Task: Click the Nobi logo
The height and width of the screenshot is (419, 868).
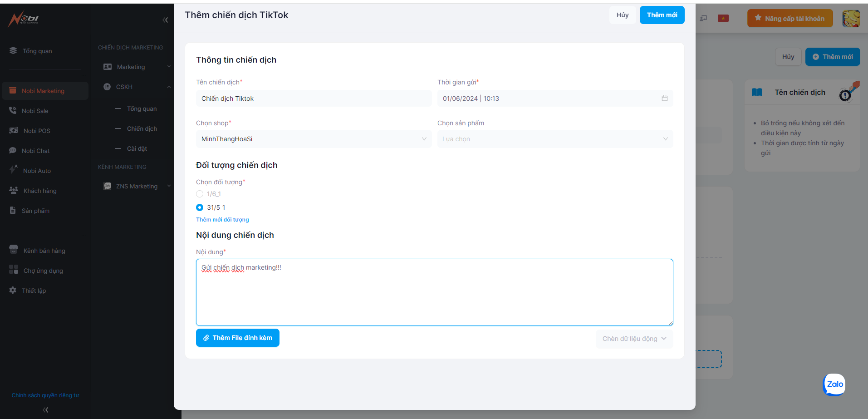Action: tap(24, 19)
